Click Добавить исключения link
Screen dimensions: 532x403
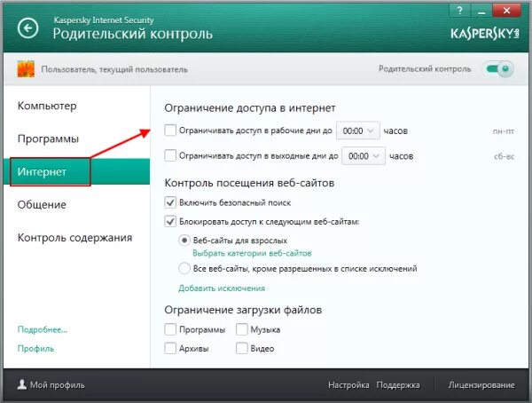222,288
